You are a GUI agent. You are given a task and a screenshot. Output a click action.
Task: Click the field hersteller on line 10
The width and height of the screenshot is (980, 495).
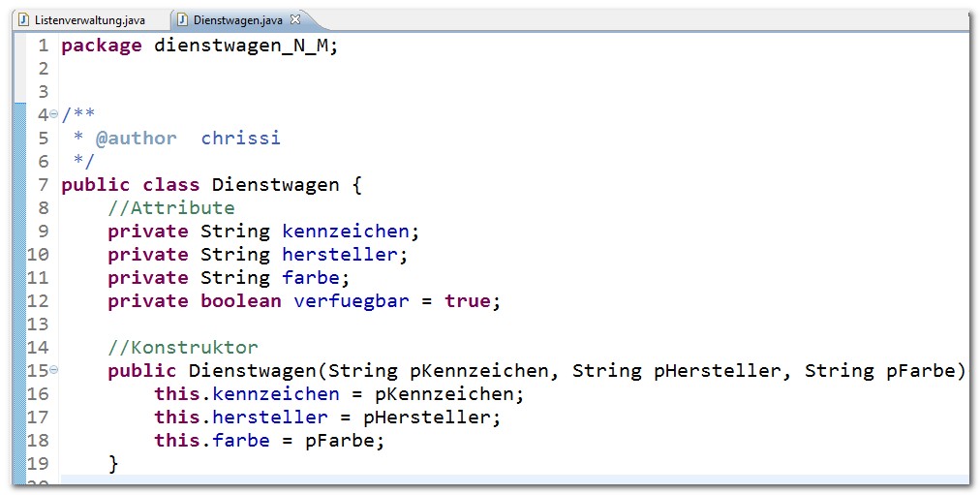tap(340, 255)
